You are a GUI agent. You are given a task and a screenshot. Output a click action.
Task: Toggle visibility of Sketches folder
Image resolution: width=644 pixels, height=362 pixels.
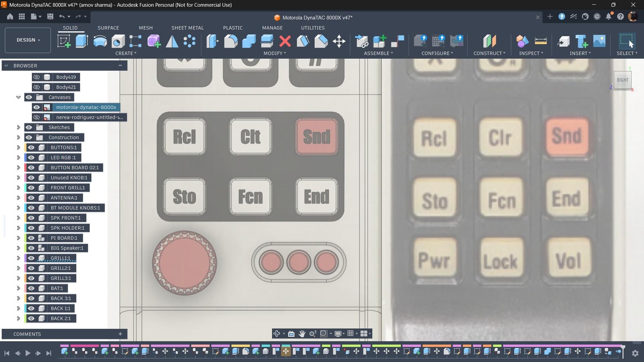29,127
